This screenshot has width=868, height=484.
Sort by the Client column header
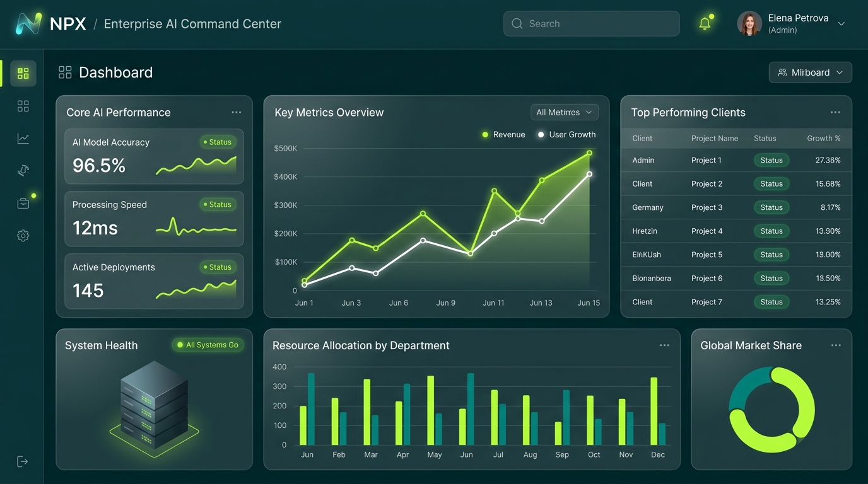click(642, 138)
